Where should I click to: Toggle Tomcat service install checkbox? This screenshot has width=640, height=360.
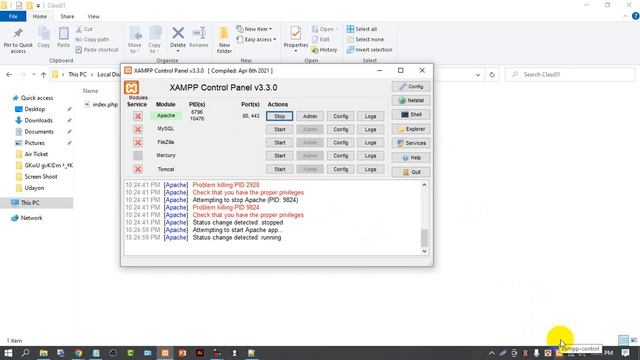tap(138, 169)
